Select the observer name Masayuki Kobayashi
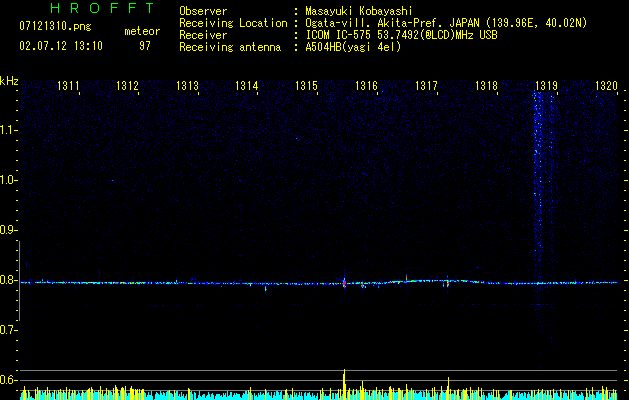This screenshot has height=400, width=629. [x=359, y=11]
